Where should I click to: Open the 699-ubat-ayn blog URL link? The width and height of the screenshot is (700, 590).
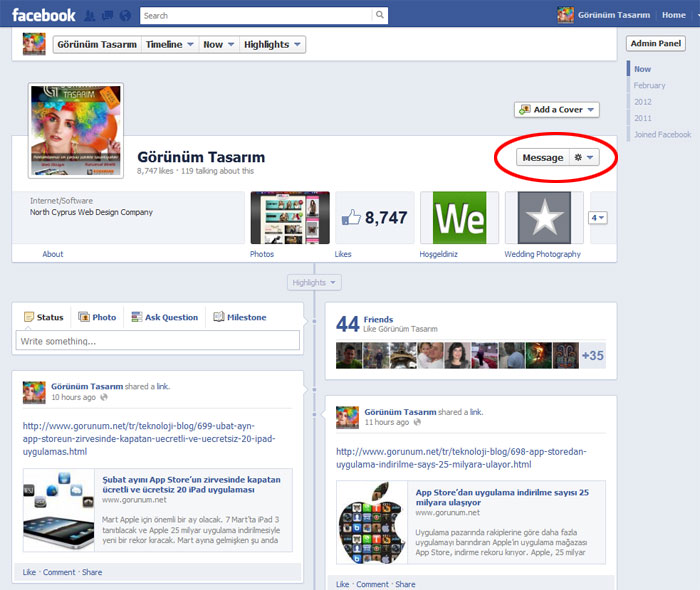149,439
